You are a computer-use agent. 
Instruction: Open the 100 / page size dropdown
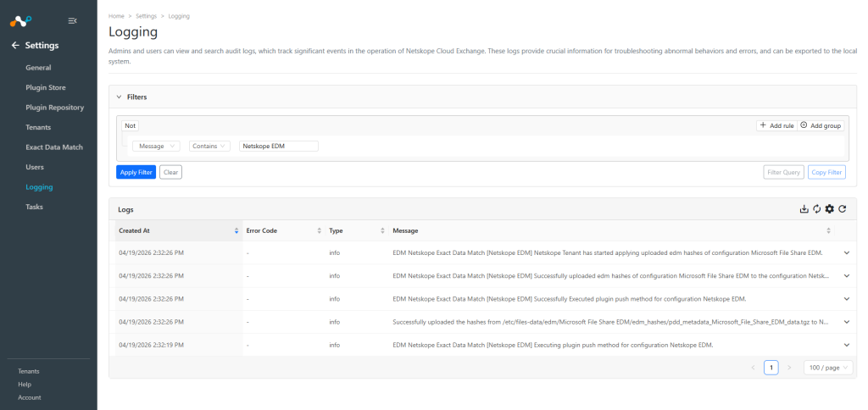(x=828, y=368)
